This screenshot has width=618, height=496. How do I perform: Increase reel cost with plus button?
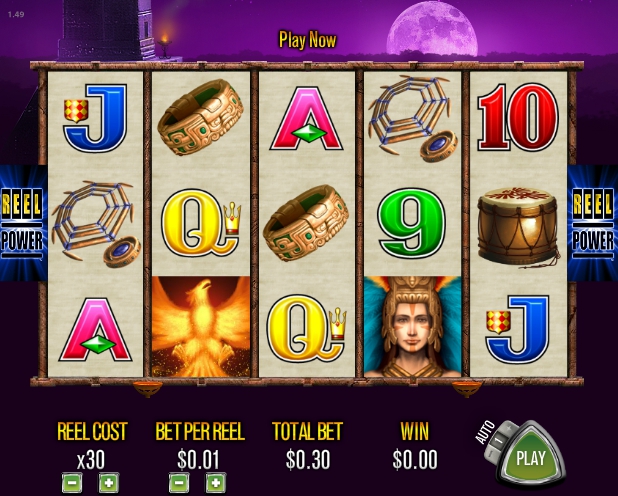109,483
